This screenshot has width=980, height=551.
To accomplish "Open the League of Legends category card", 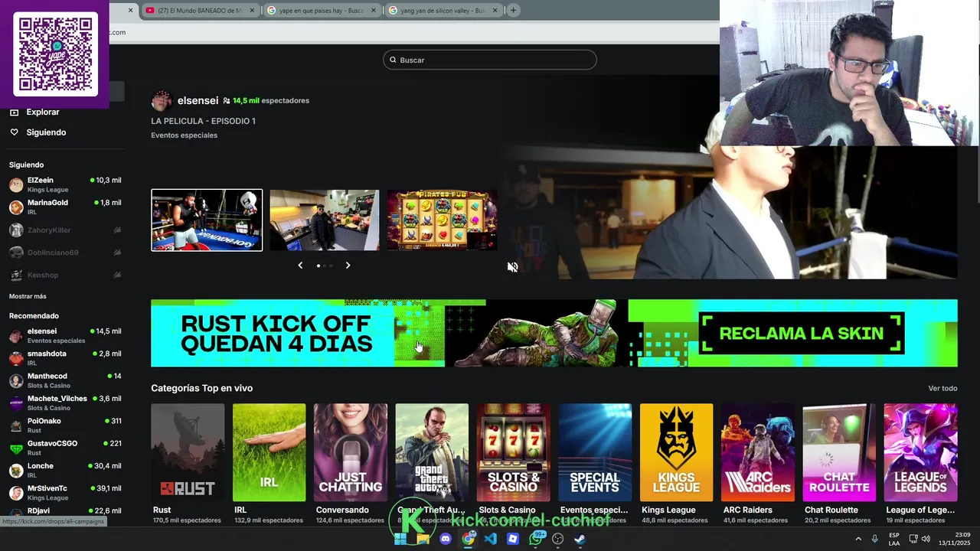I will pos(920,452).
